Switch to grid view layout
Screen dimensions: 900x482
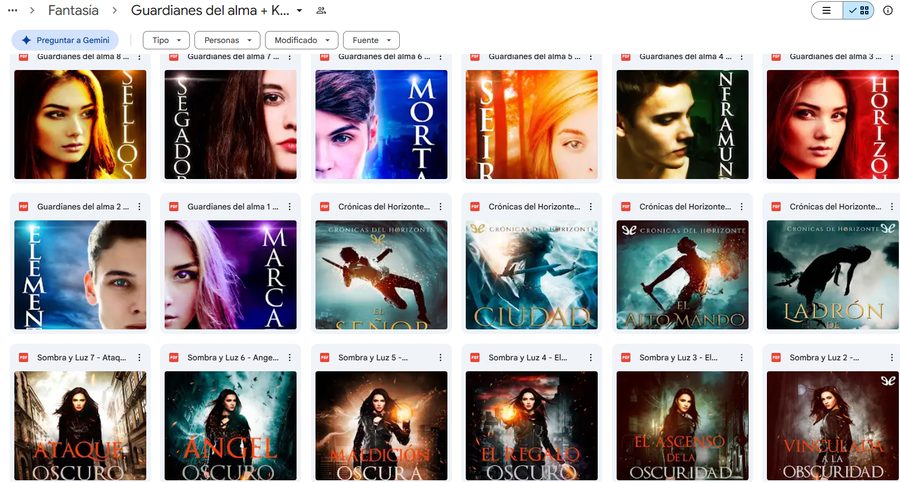click(859, 10)
